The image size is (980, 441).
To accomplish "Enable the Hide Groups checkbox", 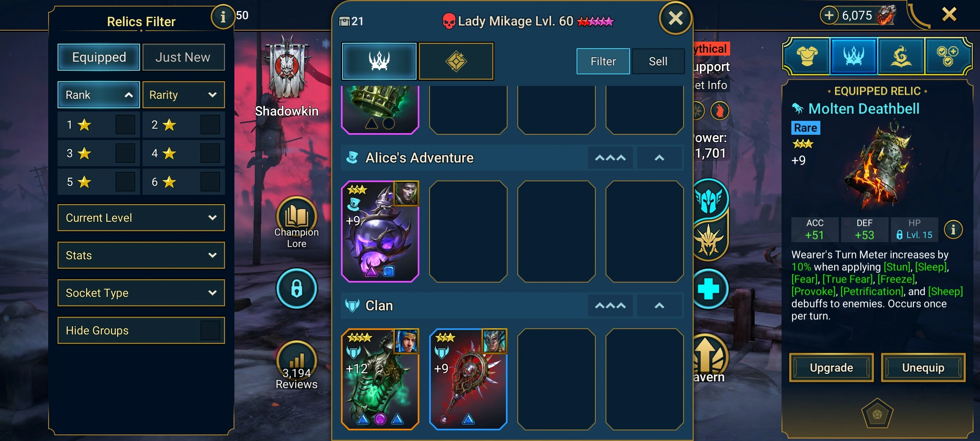I will point(210,330).
